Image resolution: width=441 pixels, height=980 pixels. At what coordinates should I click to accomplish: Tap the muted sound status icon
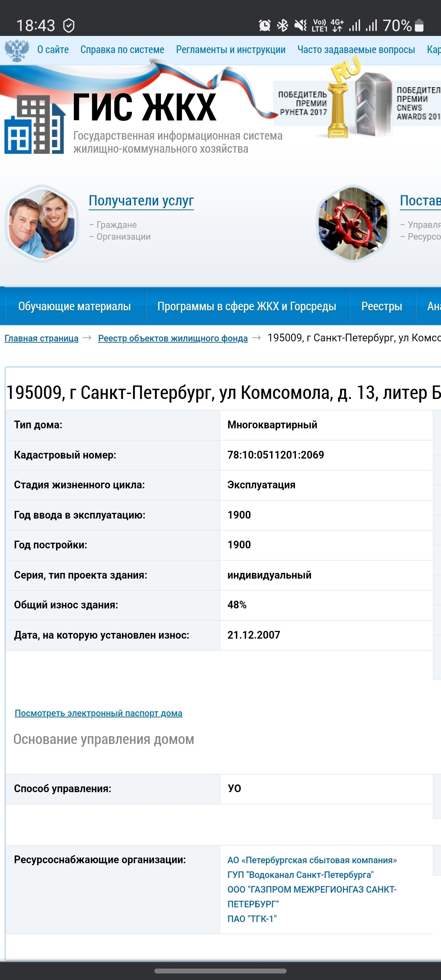[x=301, y=26]
